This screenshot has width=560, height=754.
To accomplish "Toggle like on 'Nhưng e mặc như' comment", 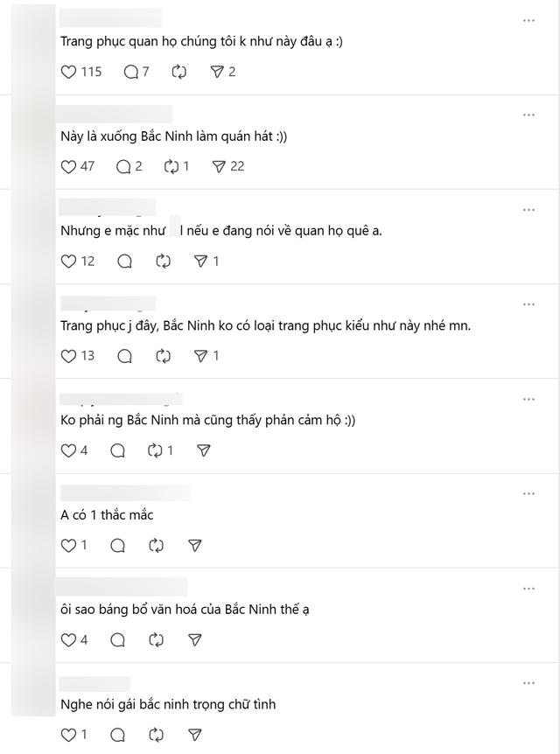I will tap(67, 261).
